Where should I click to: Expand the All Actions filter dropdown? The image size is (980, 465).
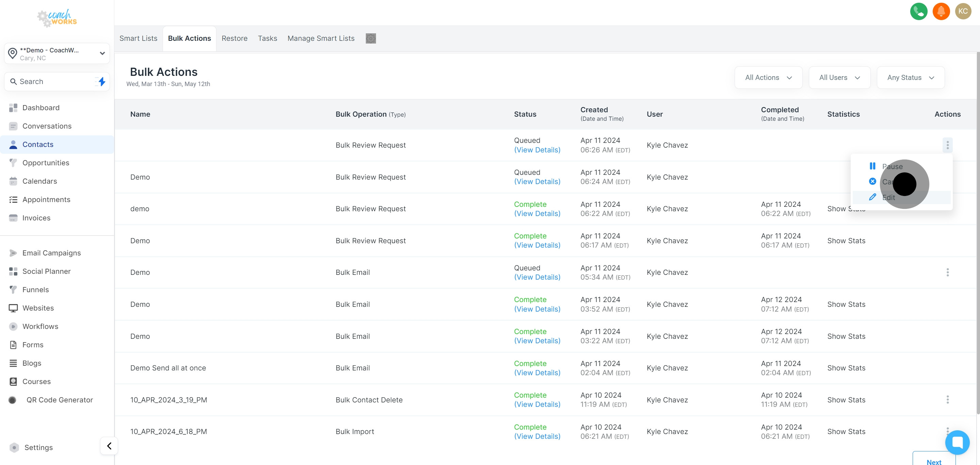coord(768,78)
